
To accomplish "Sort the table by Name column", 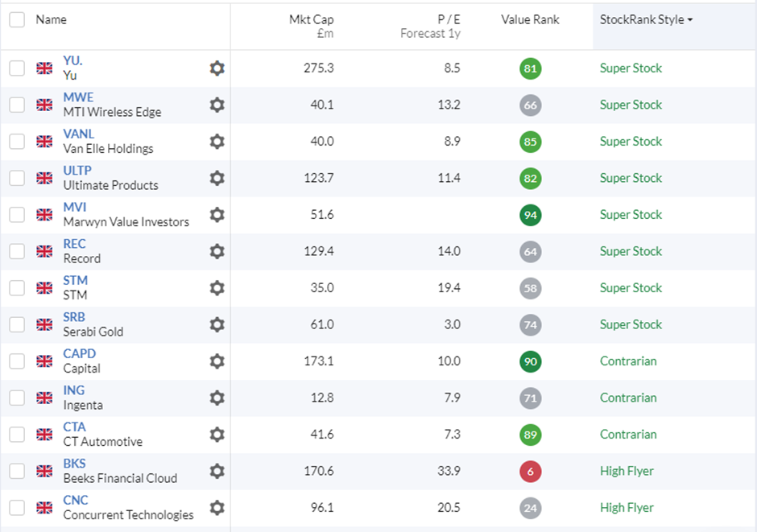I will pyautogui.click(x=52, y=20).
